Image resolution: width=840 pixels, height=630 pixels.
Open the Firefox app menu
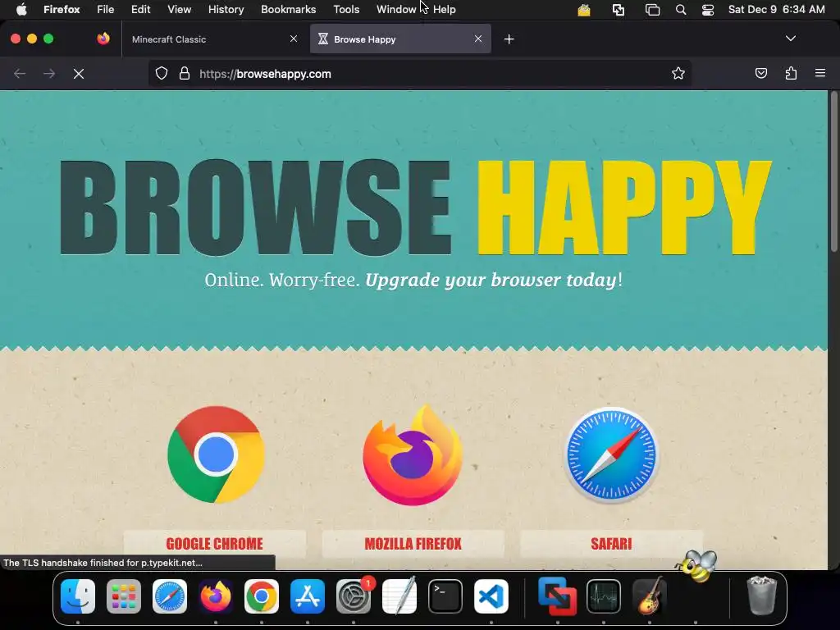(x=62, y=10)
